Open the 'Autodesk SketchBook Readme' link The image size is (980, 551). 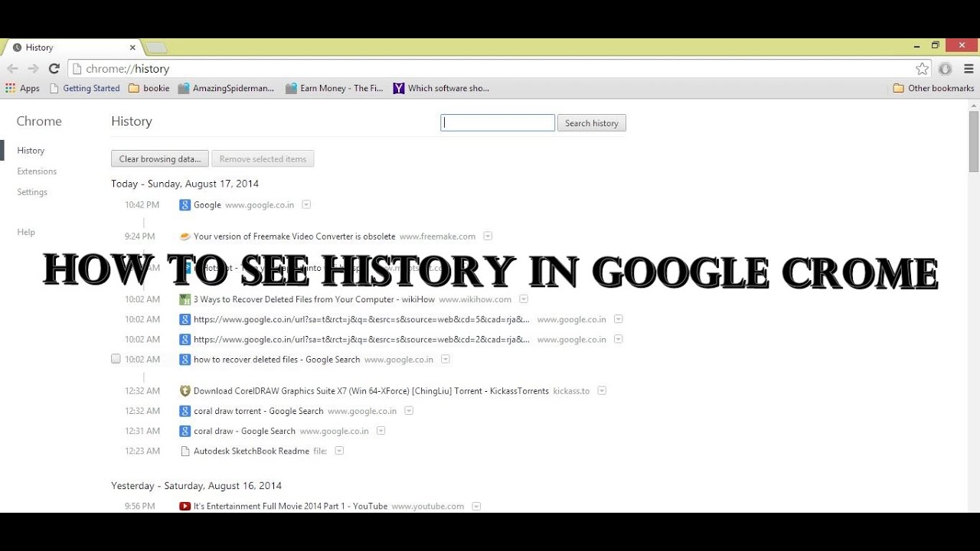click(x=251, y=451)
